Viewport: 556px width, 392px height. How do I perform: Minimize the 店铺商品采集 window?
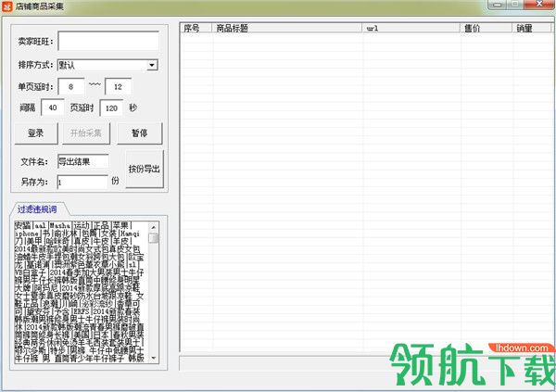click(498, 5)
